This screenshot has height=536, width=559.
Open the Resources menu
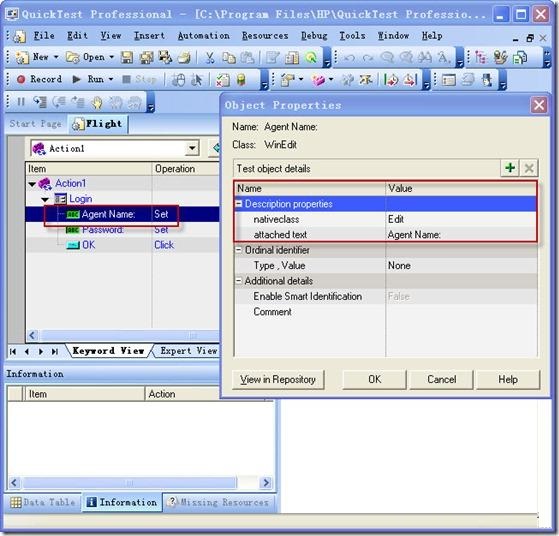[x=265, y=36]
